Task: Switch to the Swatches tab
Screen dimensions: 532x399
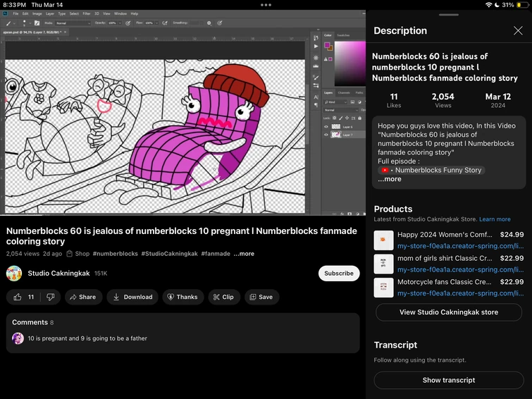Action: 343,35
